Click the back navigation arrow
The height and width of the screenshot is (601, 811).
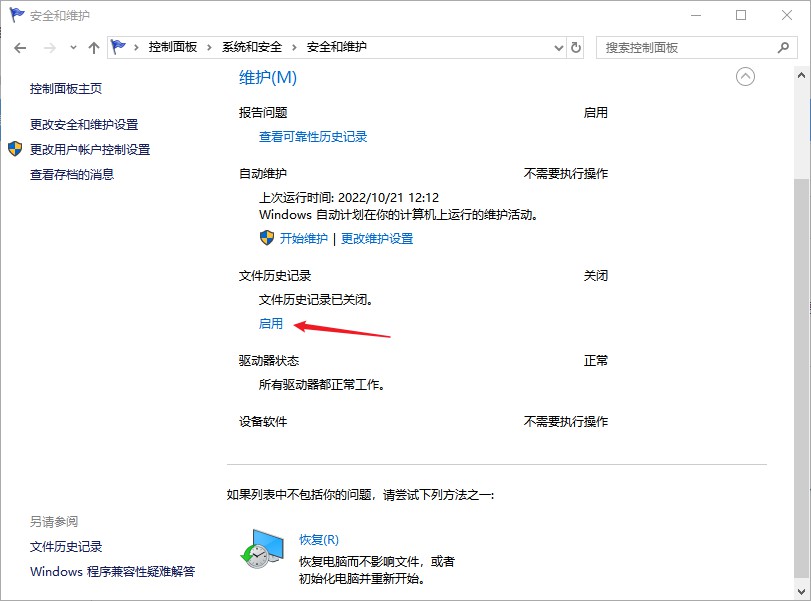pos(20,47)
